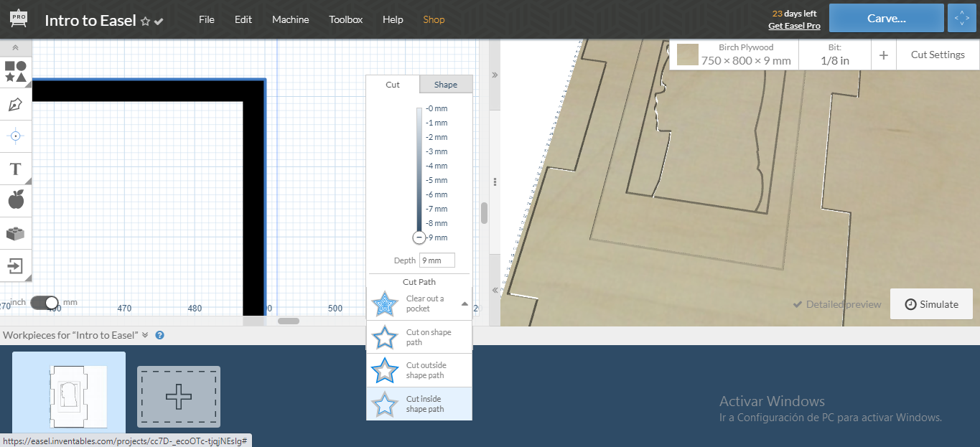Click the canvas horizontal scrollbar thumb

(289, 321)
